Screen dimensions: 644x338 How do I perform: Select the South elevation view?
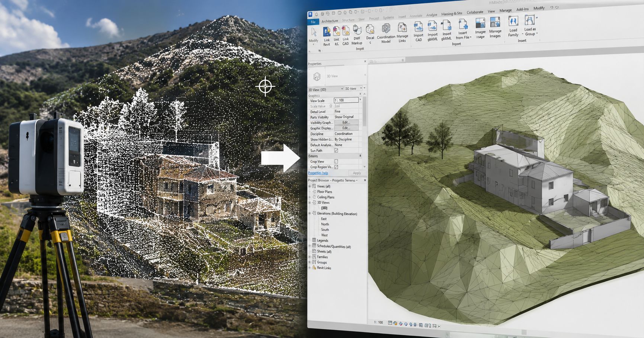click(x=325, y=230)
